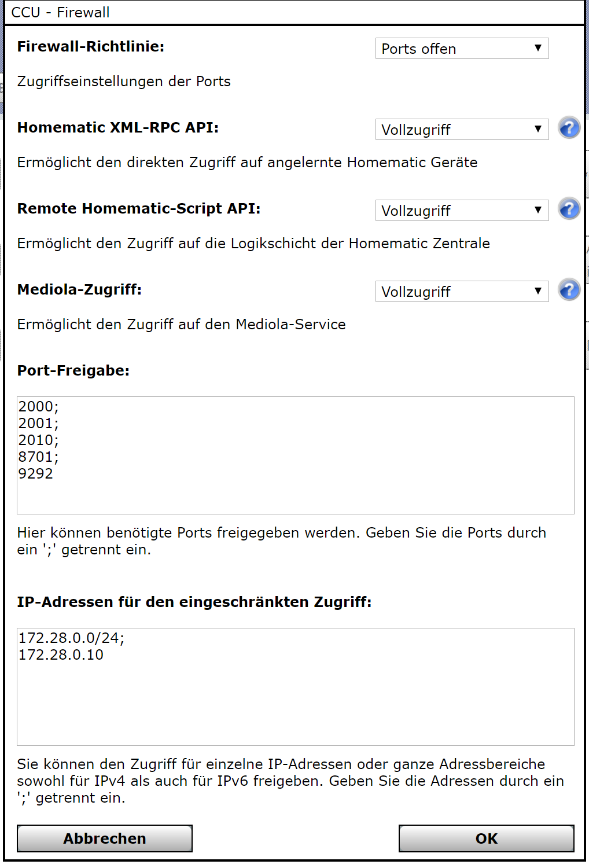Open help for Homematic XML-RPC API
Image resolution: width=589 pixels, height=868 pixels.
[569, 128]
